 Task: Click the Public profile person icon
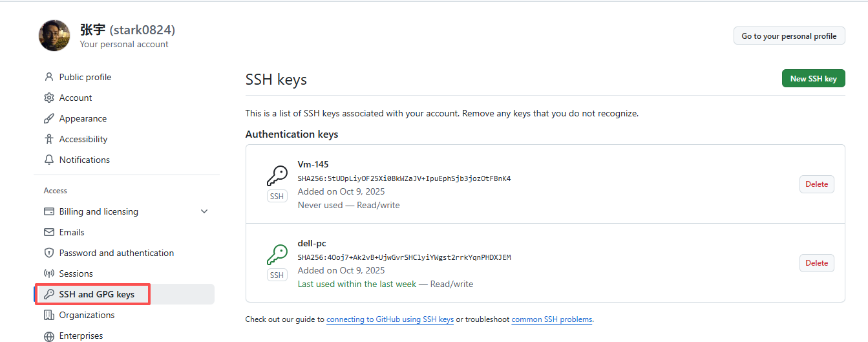click(49, 77)
